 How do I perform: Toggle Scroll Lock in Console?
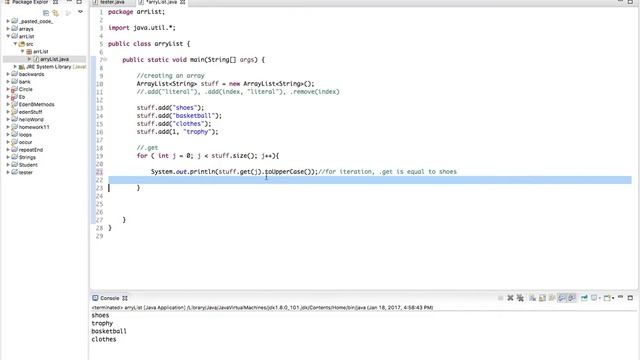point(542,298)
